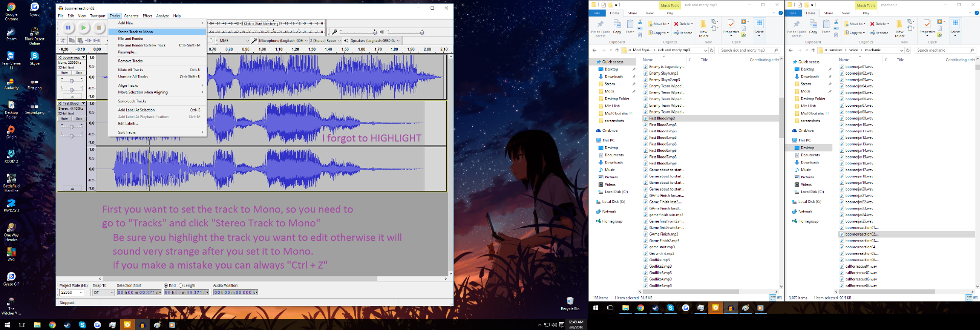
Task: Open the Snap To dropdown
Action: point(104,293)
